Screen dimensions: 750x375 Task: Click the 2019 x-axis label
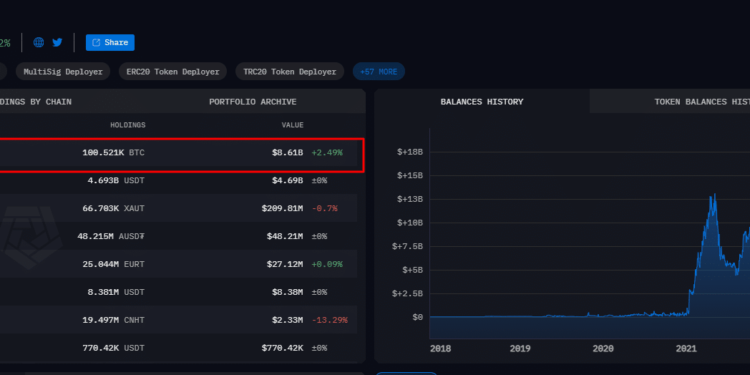[520, 349]
